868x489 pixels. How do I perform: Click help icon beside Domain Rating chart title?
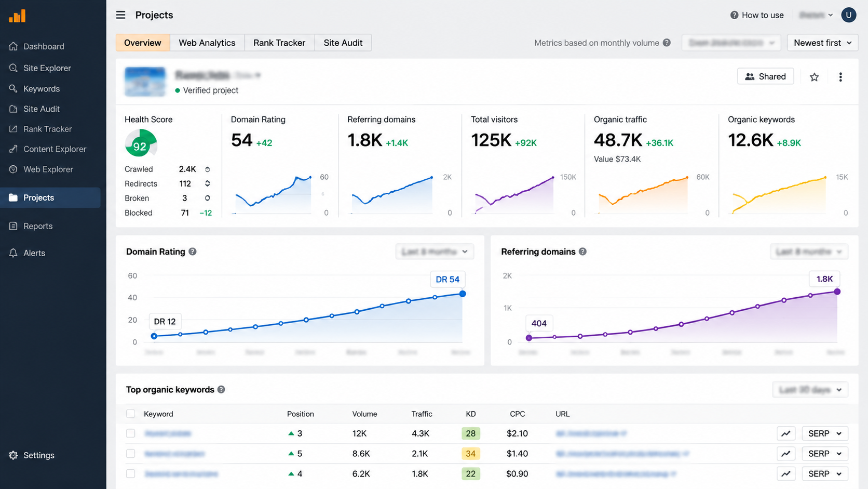(x=193, y=252)
